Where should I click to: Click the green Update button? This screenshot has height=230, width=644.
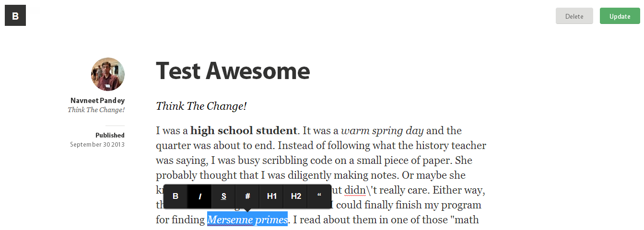point(620,16)
